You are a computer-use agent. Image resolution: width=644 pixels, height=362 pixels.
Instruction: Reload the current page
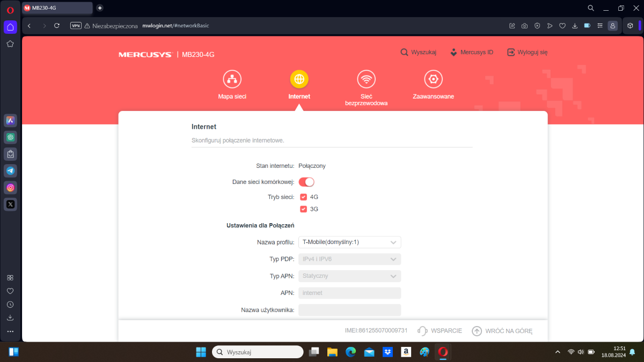coord(57,25)
